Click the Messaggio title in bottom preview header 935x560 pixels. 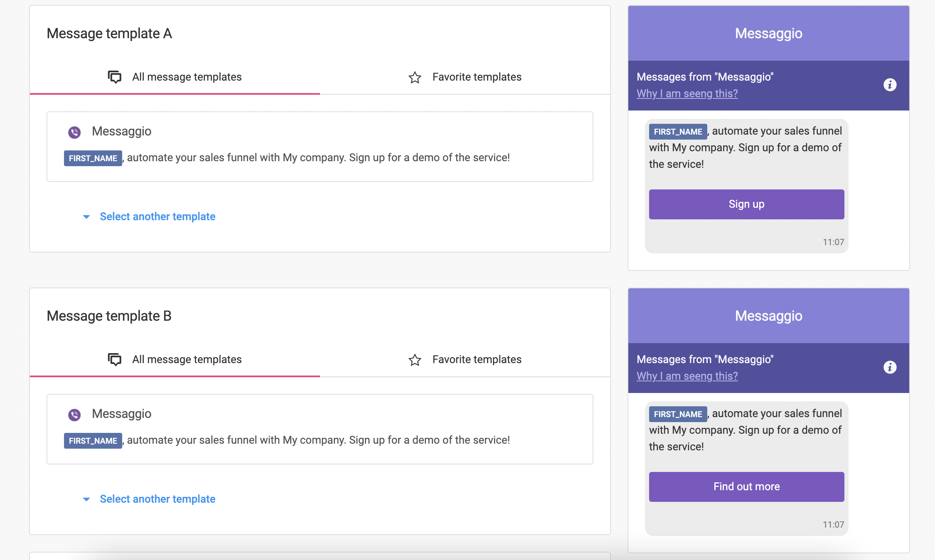point(768,316)
